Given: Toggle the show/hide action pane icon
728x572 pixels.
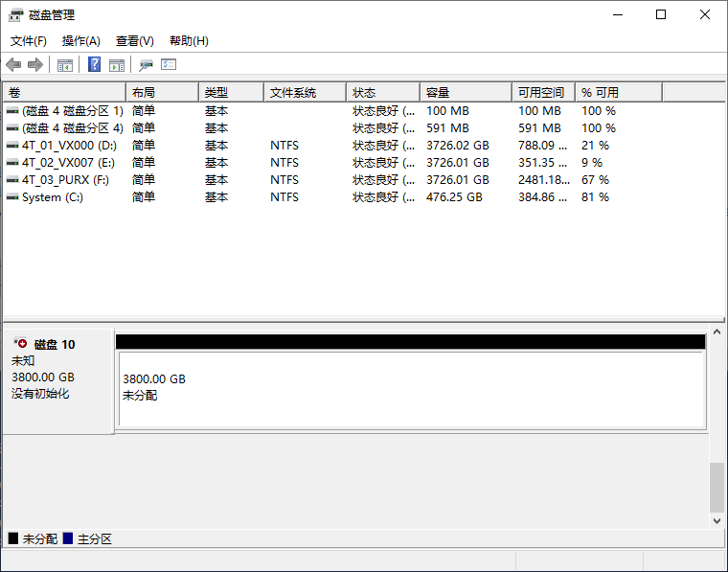Looking at the screenshot, I should pos(117,64).
